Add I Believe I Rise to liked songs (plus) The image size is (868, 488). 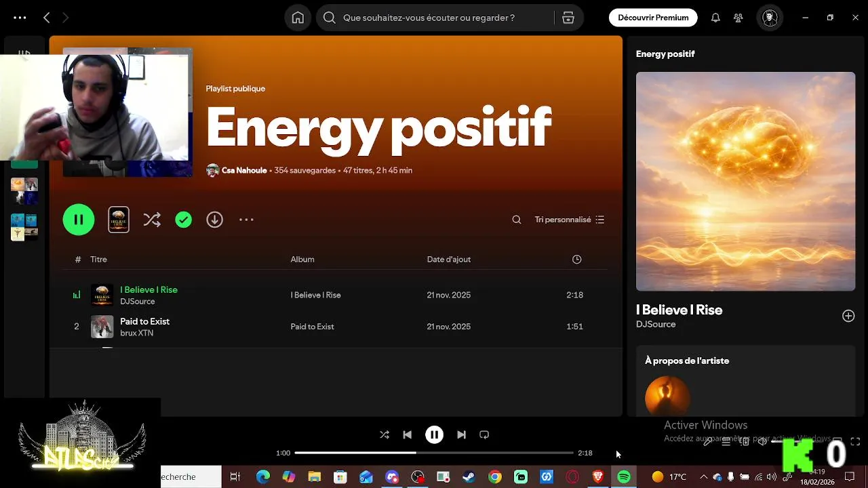848,316
